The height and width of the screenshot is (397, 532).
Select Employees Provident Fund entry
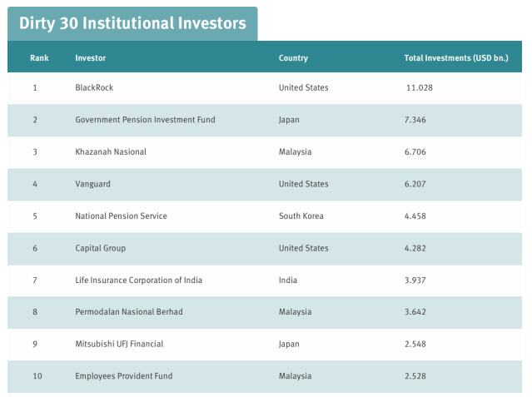point(124,376)
